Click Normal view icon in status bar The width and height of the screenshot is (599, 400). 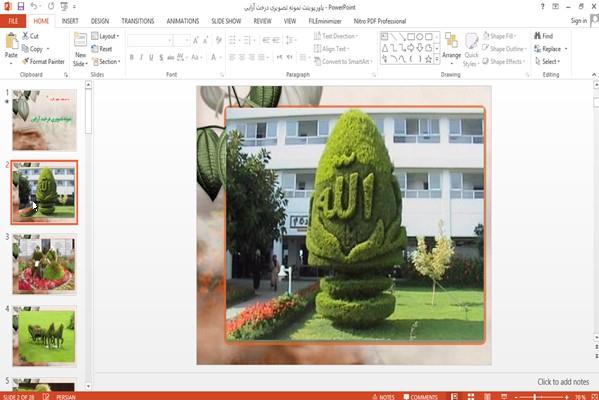[454, 397]
